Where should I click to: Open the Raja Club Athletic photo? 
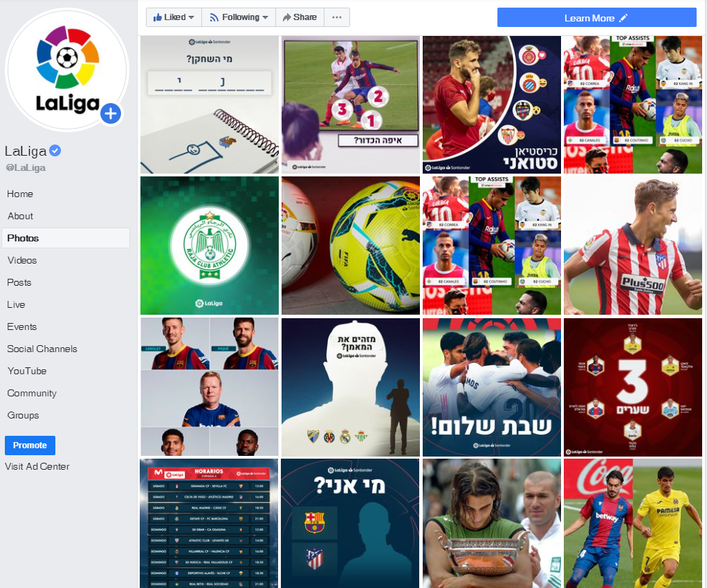210,246
